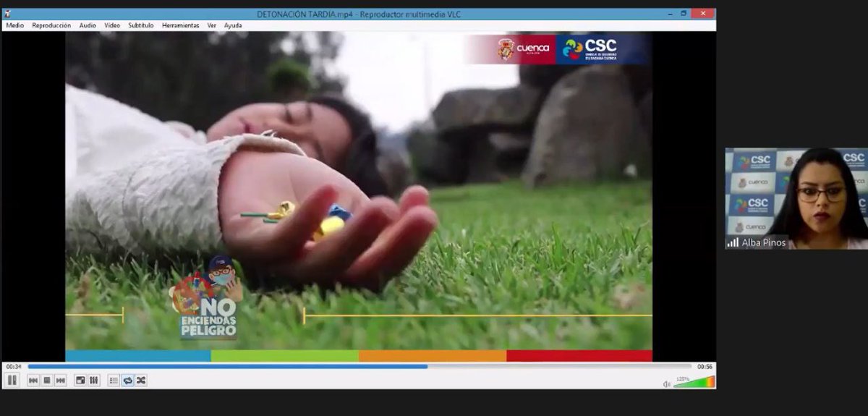Show the playlist view
Viewport: 868px width, 416px height.
click(114, 381)
